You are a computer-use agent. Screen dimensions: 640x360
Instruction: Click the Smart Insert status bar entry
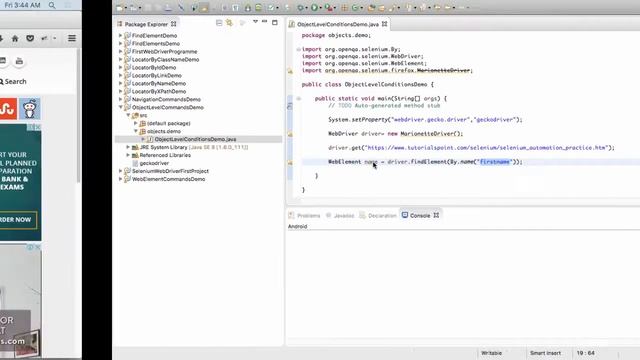[545, 353]
